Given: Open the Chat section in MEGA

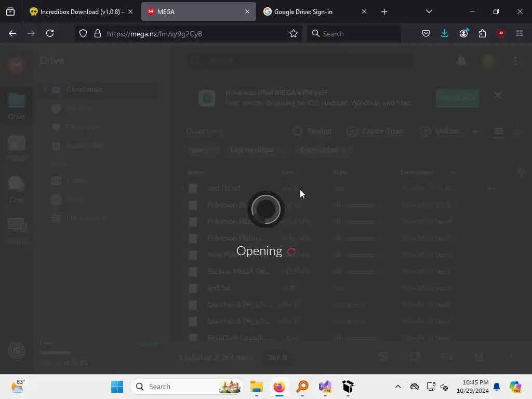Looking at the screenshot, I should [x=17, y=189].
